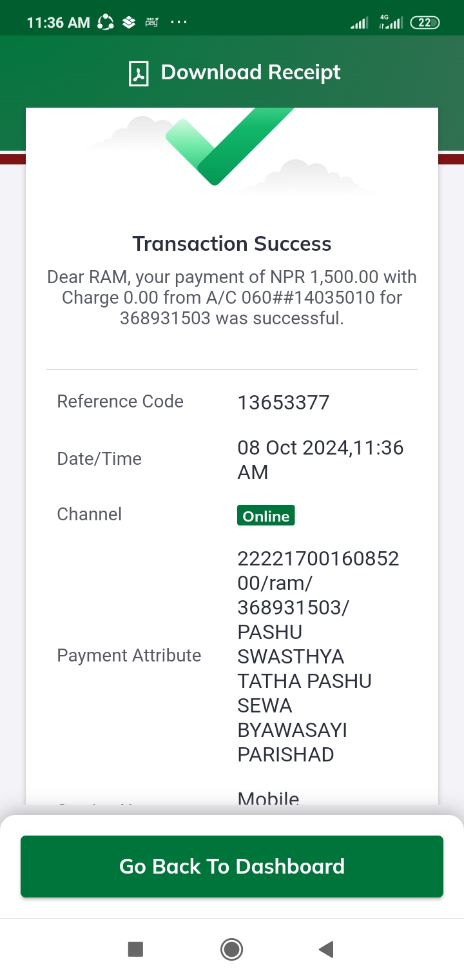Tap the pay notification icon in status bar

point(152,23)
